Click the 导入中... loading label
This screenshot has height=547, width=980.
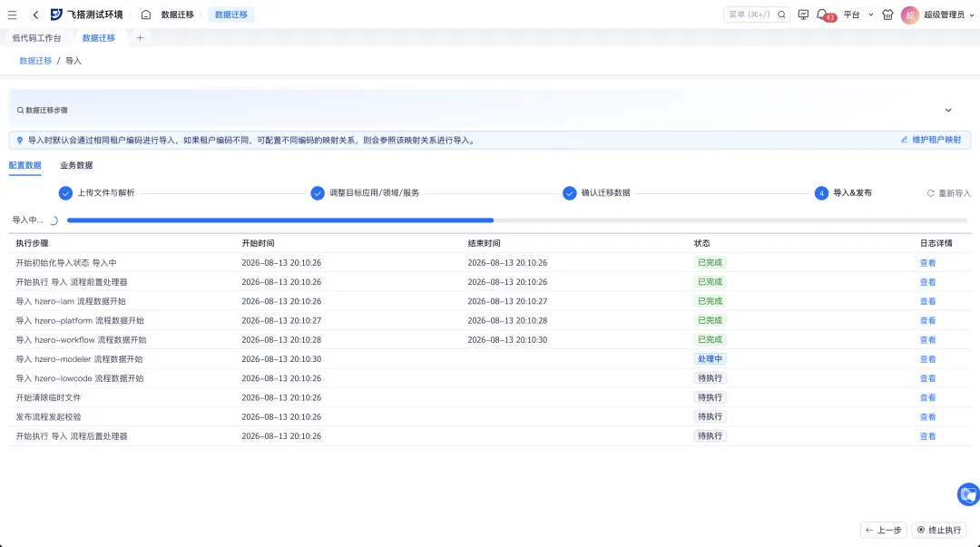point(27,220)
